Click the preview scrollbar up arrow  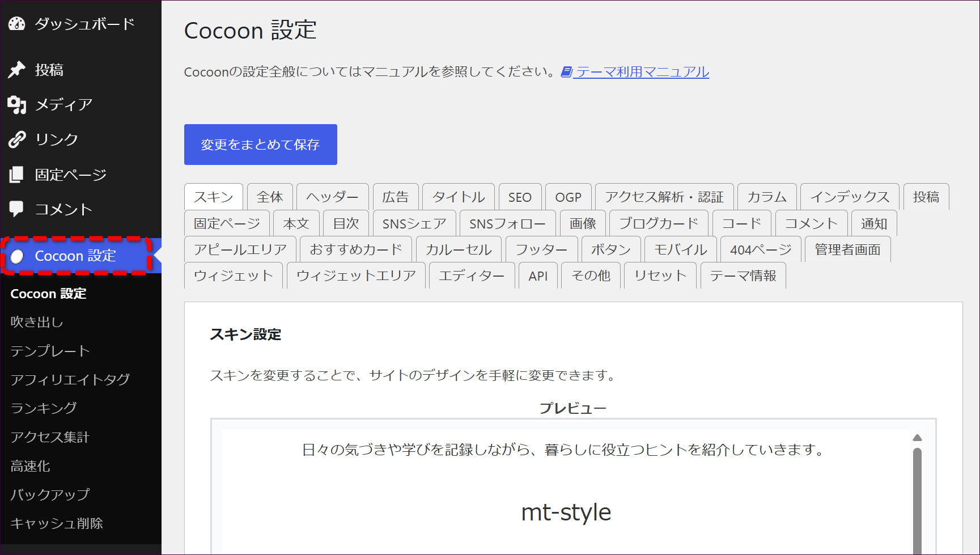tap(917, 438)
